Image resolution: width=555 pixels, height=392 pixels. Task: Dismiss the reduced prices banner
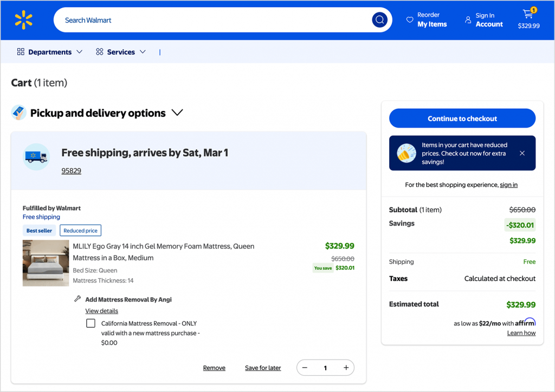click(x=522, y=153)
